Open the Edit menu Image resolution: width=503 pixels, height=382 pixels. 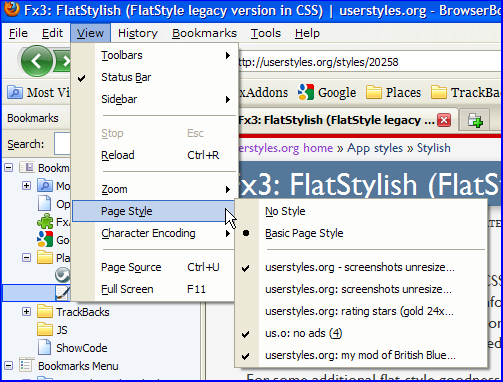point(52,33)
